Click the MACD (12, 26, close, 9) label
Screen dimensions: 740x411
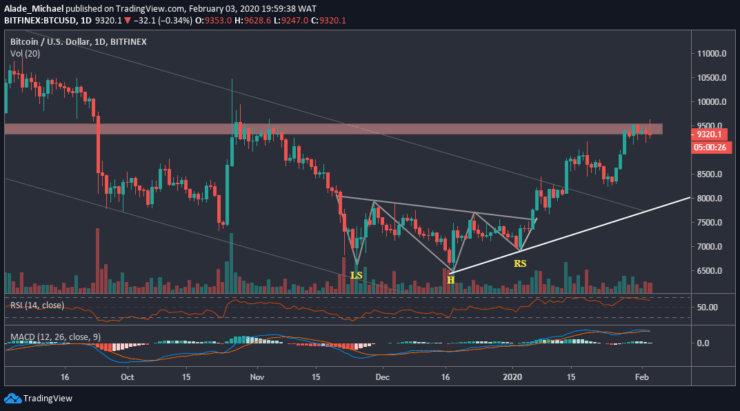[55, 337]
